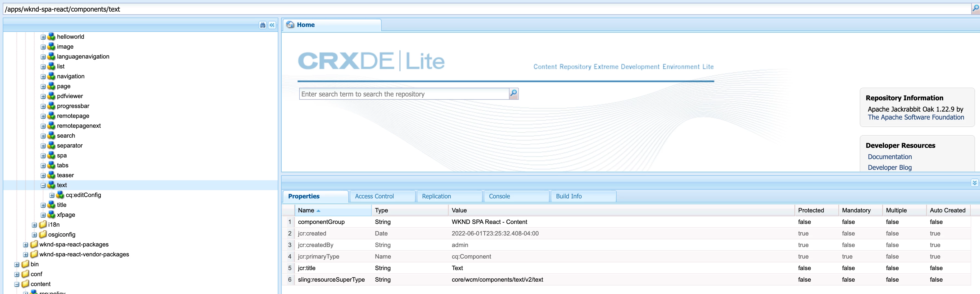Image resolution: width=980 pixels, height=294 pixels.
Task: Click the repository search magnifier button
Action: coord(514,94)
